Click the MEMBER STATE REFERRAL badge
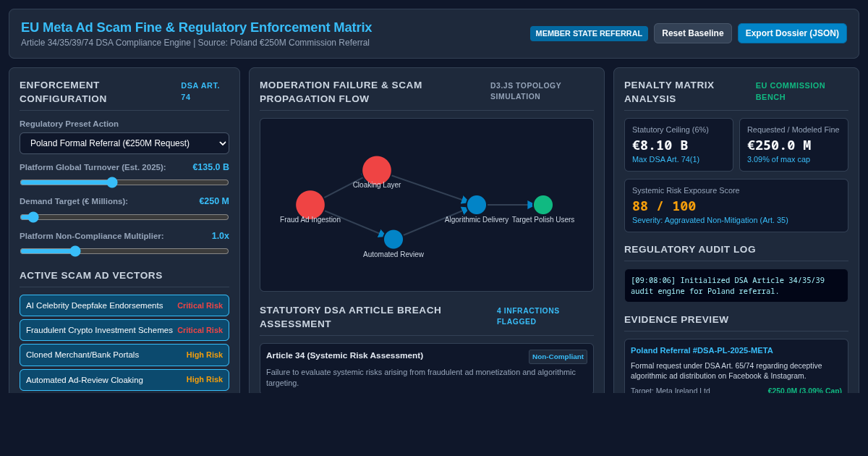The height and width of the screenshot is (456, 868). coord(589,33)
